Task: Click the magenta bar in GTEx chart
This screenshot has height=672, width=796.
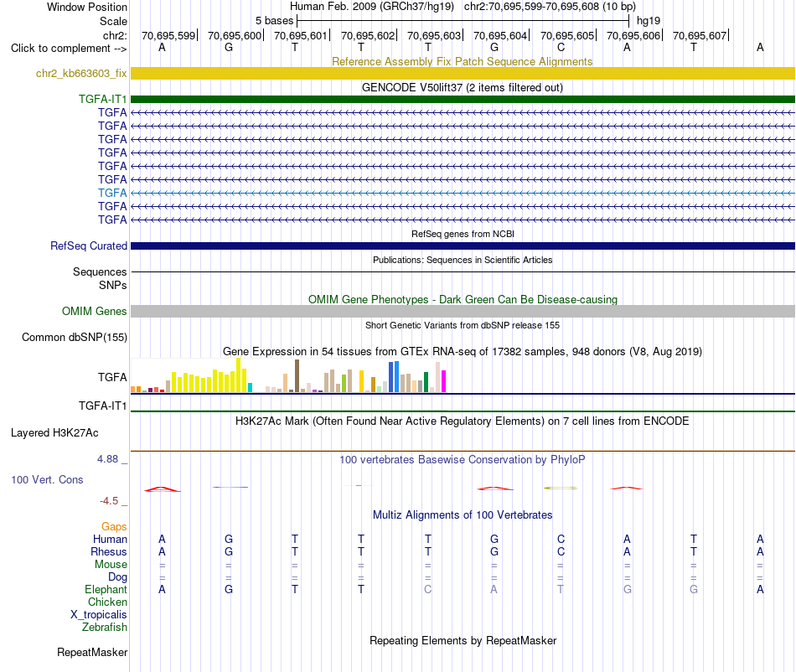Action: pos(444,381)
